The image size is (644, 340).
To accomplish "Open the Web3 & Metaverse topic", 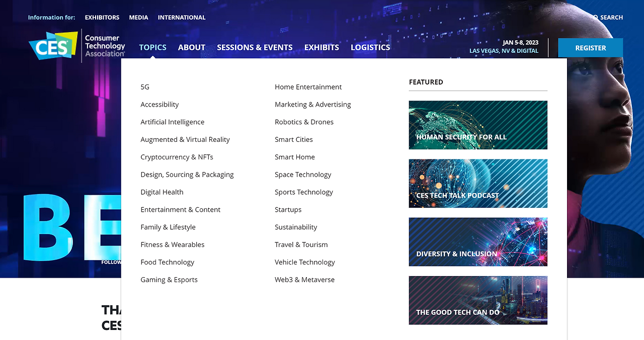I will click(x=304, y=280).
